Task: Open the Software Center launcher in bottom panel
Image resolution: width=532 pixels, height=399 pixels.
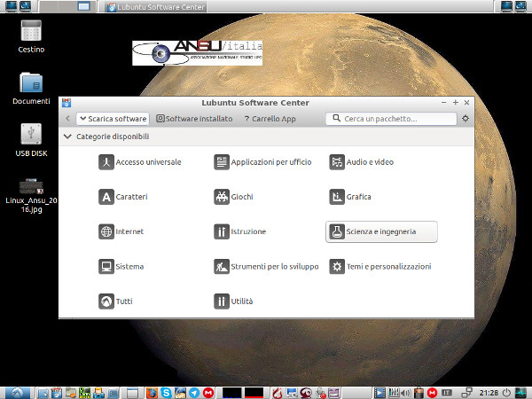Action: [57, 393]
